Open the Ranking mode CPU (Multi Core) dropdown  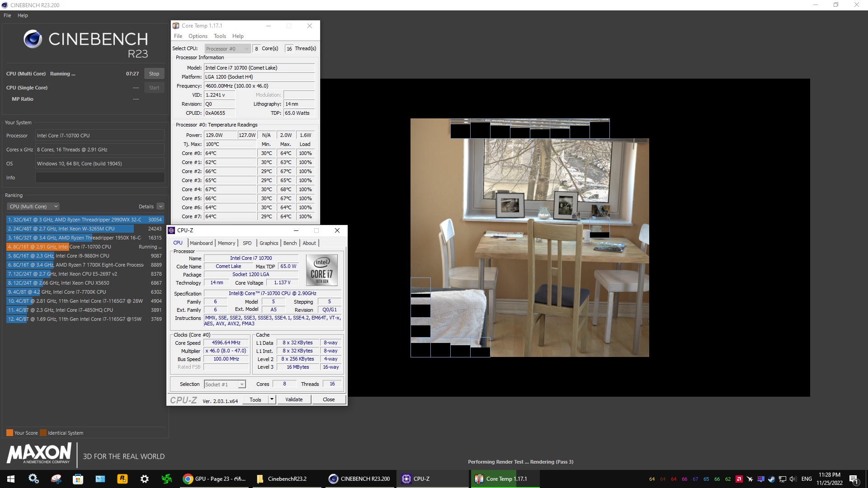33,206
